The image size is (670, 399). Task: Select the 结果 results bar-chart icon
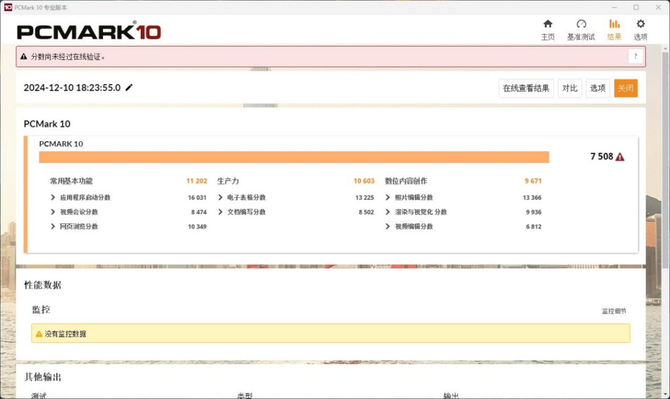click(614, 24)
